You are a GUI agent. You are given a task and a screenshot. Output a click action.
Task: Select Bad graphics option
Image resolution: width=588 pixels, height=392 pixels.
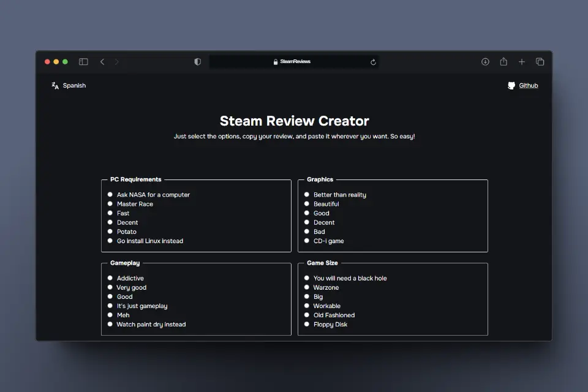(307, 232)
